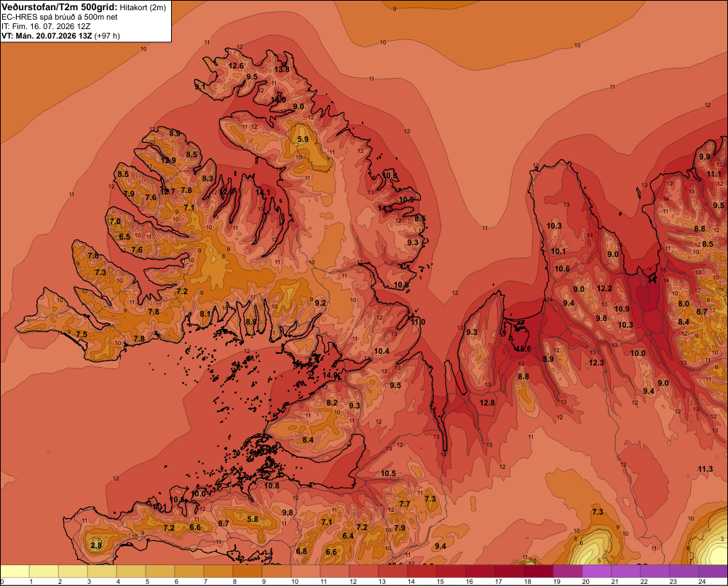728x586 pixels.
Task: Click the '9.9' temperature value
Action: 704,157
